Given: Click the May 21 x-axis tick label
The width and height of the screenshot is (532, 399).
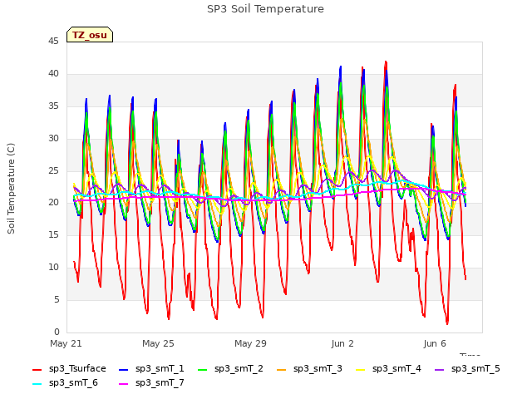Looking at the screenshot, I should (66, 343).
